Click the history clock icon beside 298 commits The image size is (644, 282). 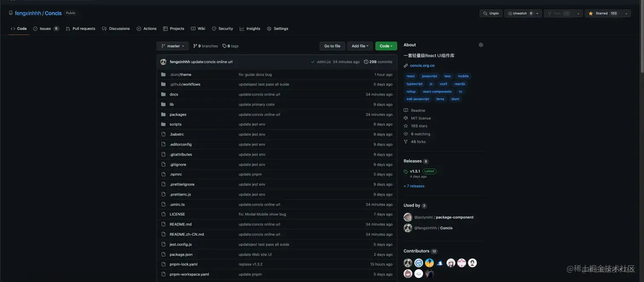(x=366, y=62)
